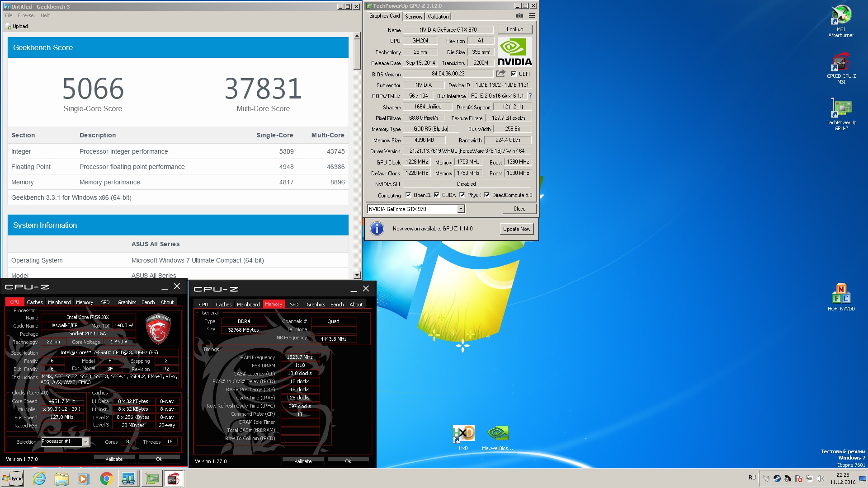
Task: Launch Windows Media Player from taskbar
Action: tap(84, 479)
